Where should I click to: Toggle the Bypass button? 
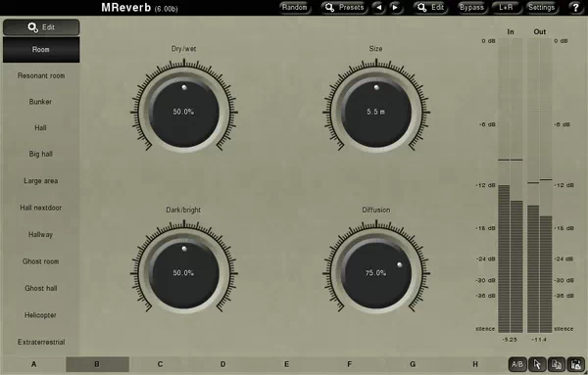(x=471, y=8)
